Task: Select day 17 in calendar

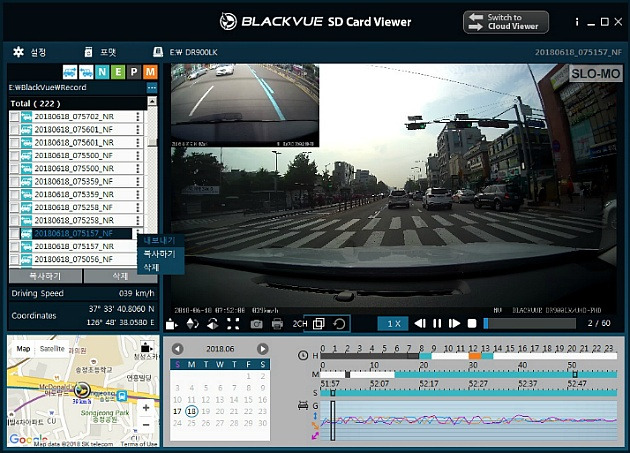Action: [x=177, y=412]
